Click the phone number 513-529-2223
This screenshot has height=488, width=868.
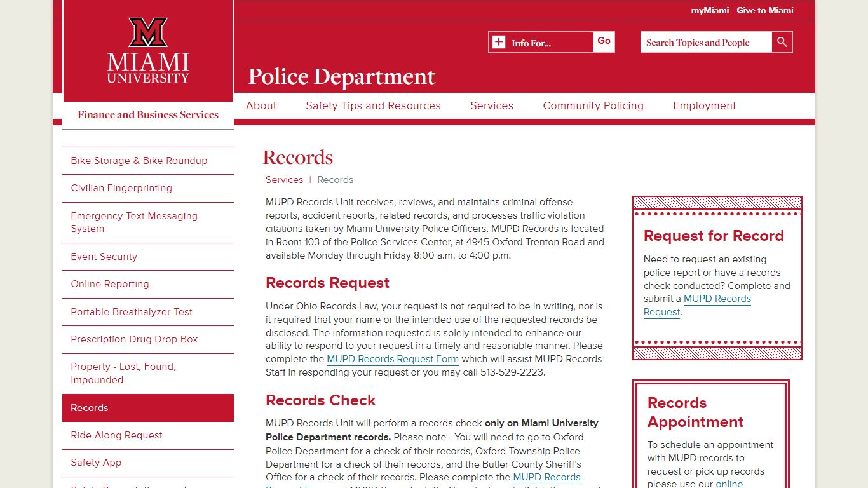(512, 372)
